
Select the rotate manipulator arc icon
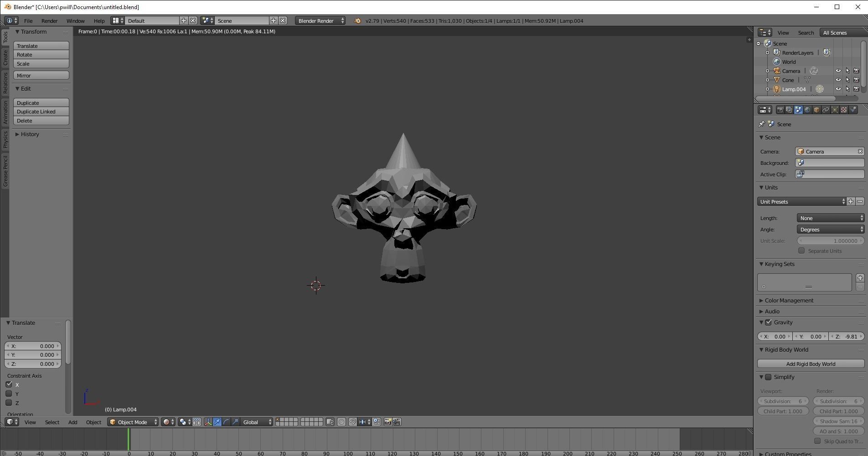tap(226, 422)
